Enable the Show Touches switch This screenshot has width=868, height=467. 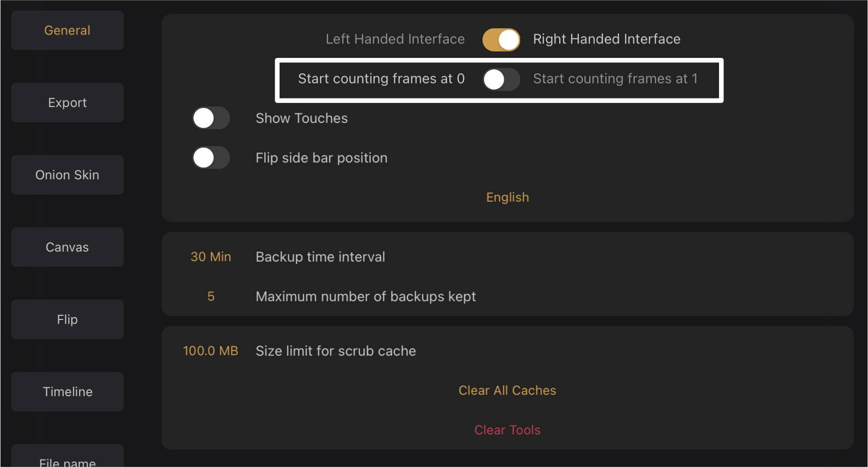point(211,118)
